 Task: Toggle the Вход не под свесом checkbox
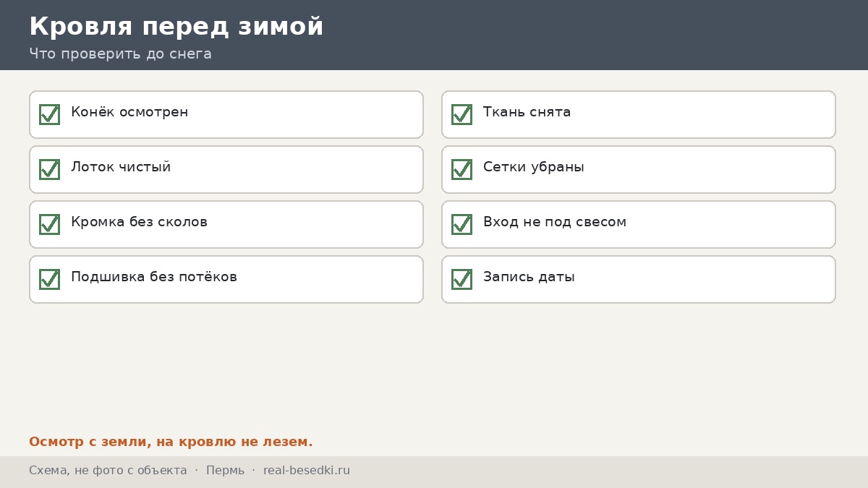click(x=461, y=224)
